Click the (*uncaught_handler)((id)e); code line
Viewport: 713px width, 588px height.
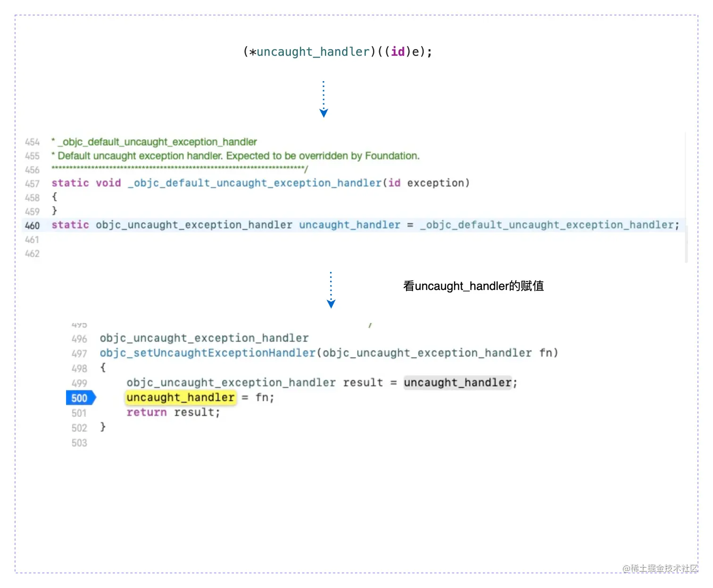[338, 51]
